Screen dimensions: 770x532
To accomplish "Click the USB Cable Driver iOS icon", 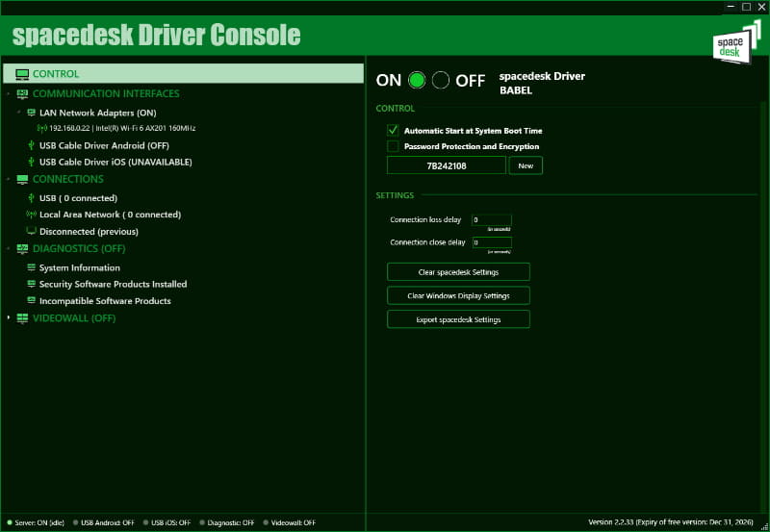I will coord(31,162).
